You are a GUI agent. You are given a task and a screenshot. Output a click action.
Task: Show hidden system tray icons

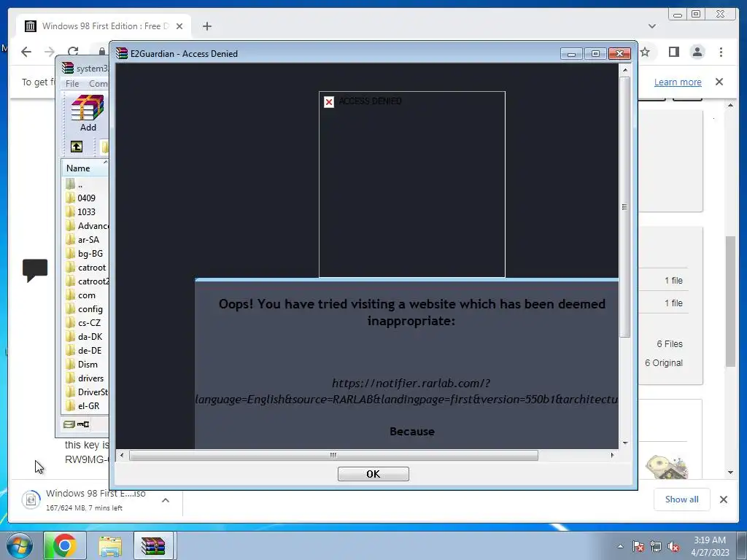tap(620, 546)
